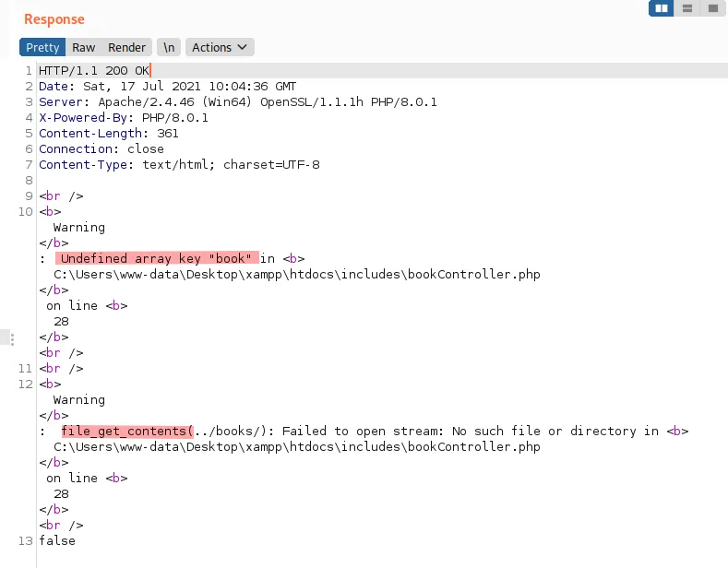This screenshot has height=568, width=728.
Task: Click the Response panel heading
Action: pyautogui.click(x=54, y=19)
